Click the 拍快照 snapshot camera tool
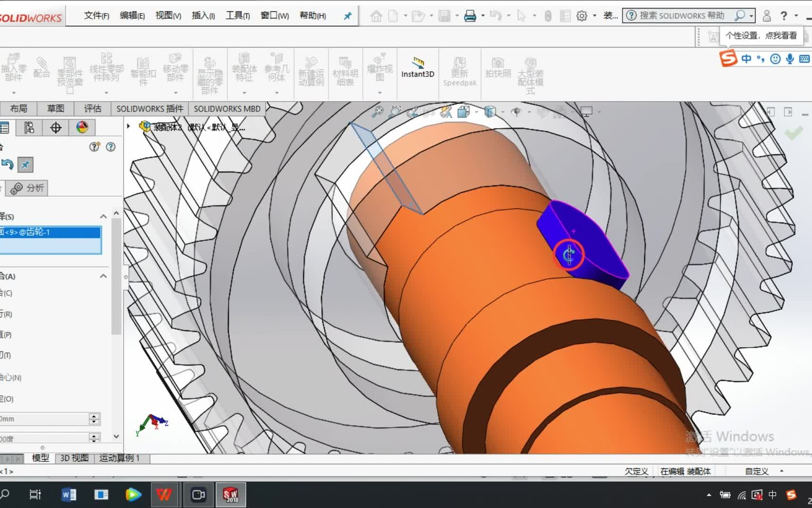This screenshot has width=812, height=508. coord(498,67)
